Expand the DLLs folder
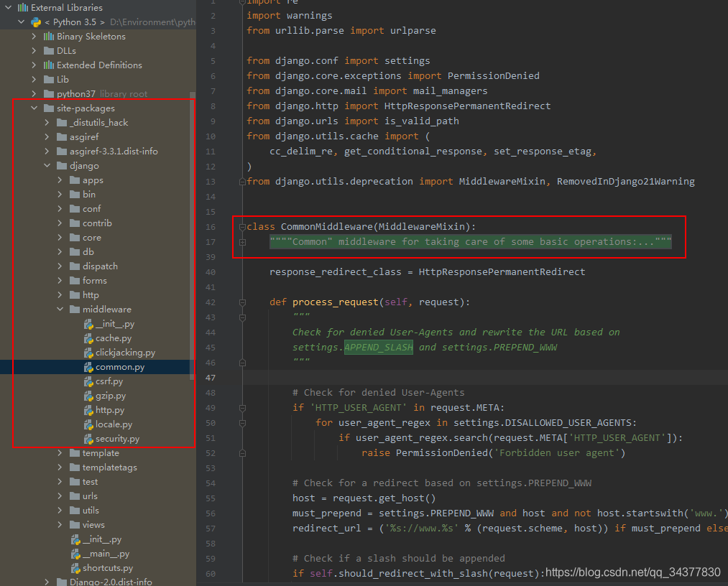 [x=34, y=50]
